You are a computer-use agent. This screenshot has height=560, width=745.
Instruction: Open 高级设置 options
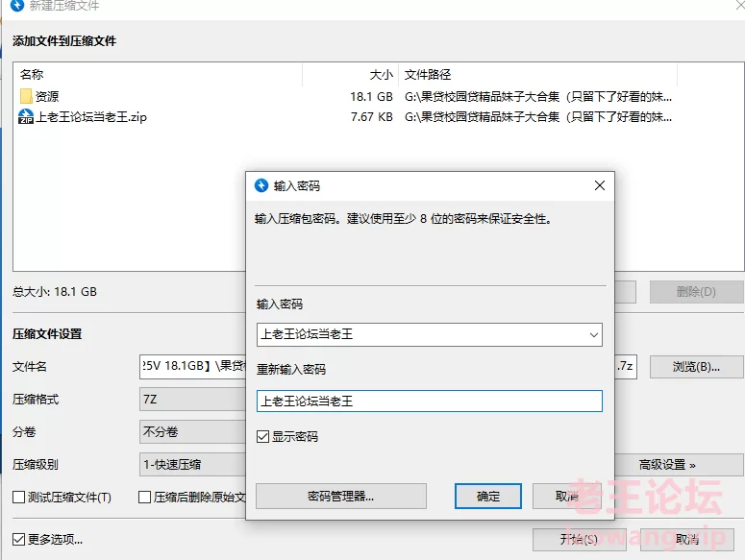[x=679, y=465]
